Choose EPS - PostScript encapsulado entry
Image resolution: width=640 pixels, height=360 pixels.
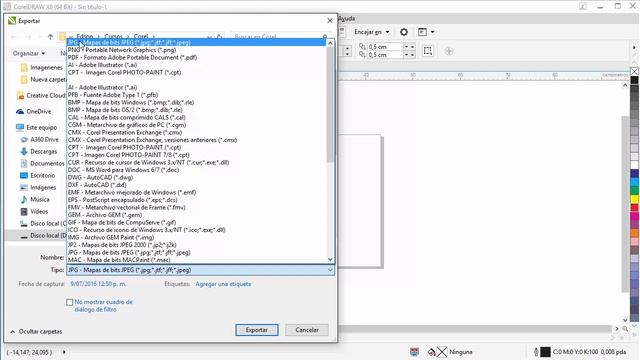pos(122,200)
